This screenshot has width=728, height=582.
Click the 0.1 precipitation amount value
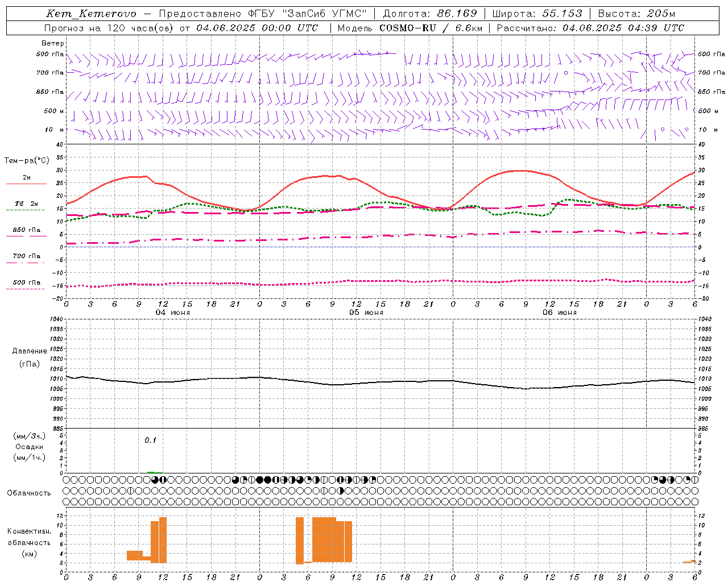click(x=150, y=440)
